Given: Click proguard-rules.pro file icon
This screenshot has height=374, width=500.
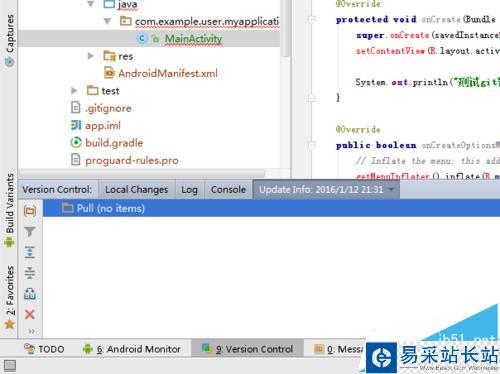Looking at the screenshot, I should (76, 160).
